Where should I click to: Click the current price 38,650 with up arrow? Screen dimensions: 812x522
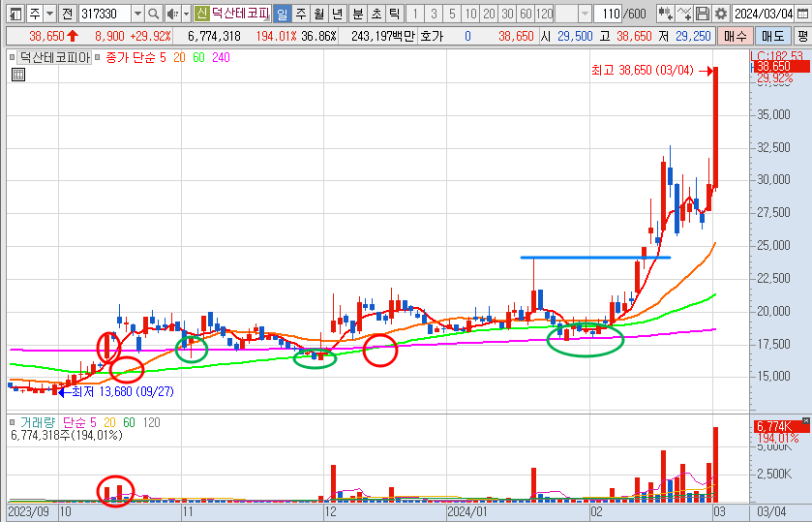54,36
